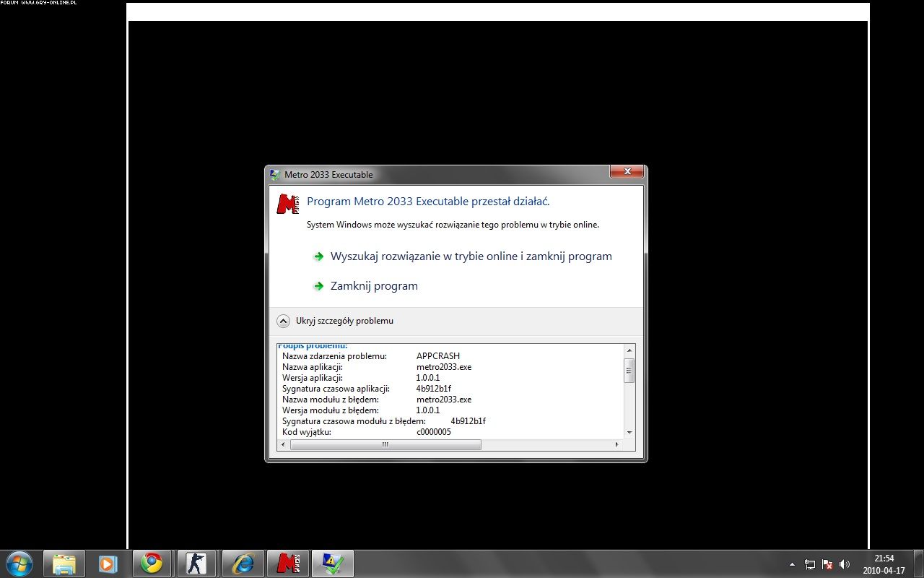The image size is (924, 578).
Task: Click the volume speaker tray icon
Action: coord(845,564)
